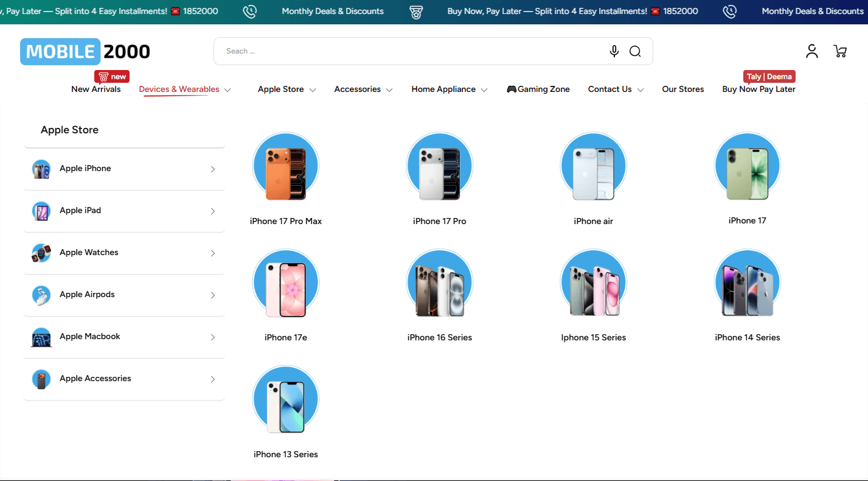Click the Apple iPhone sidebar icon
Image resolution: width=868 pixels, height=481 pixels.
(41, 169)
